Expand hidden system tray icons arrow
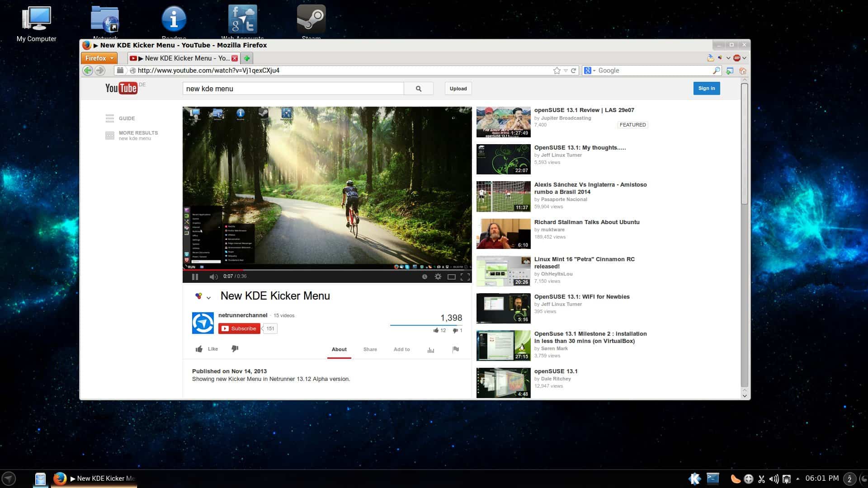 [x=797, y=479]
